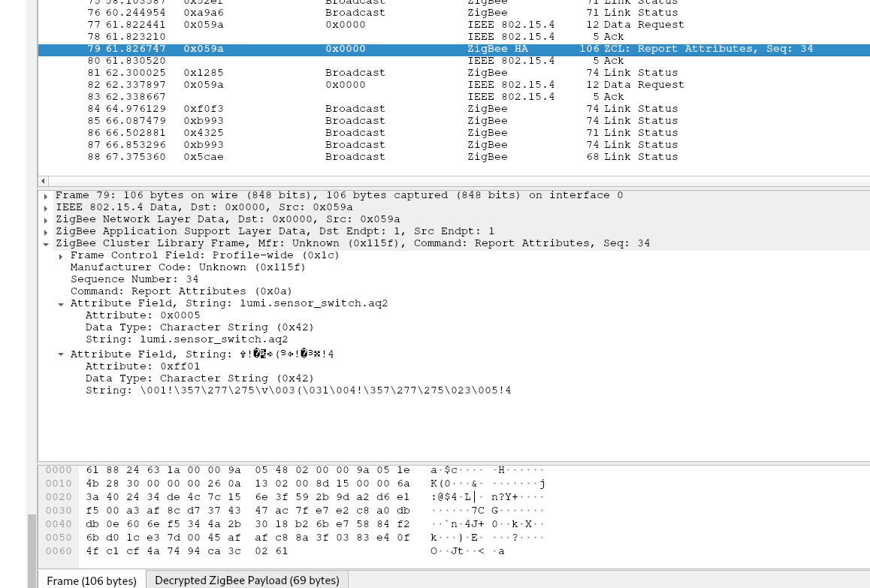Select Data Type line under Attribute 0xff01
Image resolution: width=870 pixels, height=588 pixels.
tap(200, 379)
